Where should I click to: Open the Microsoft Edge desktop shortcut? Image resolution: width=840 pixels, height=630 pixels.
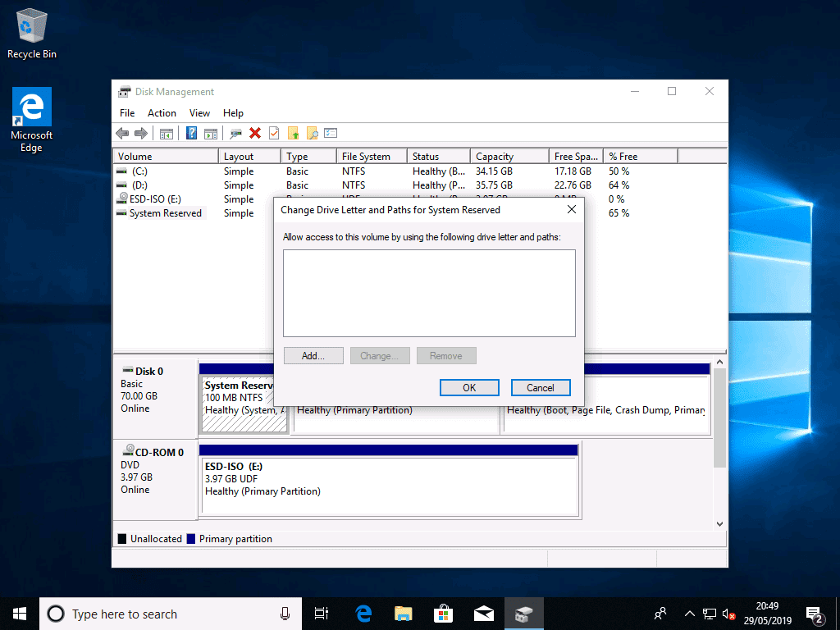[x=32, y=120]
